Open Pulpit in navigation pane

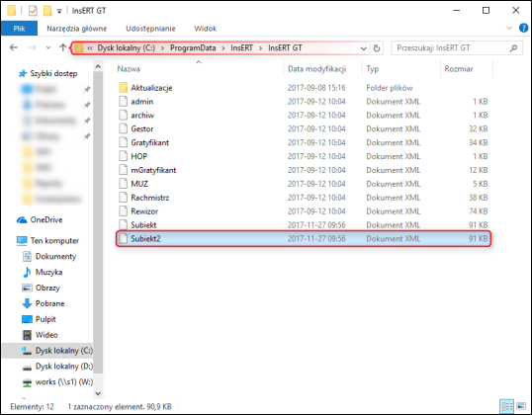coord(45,319)
